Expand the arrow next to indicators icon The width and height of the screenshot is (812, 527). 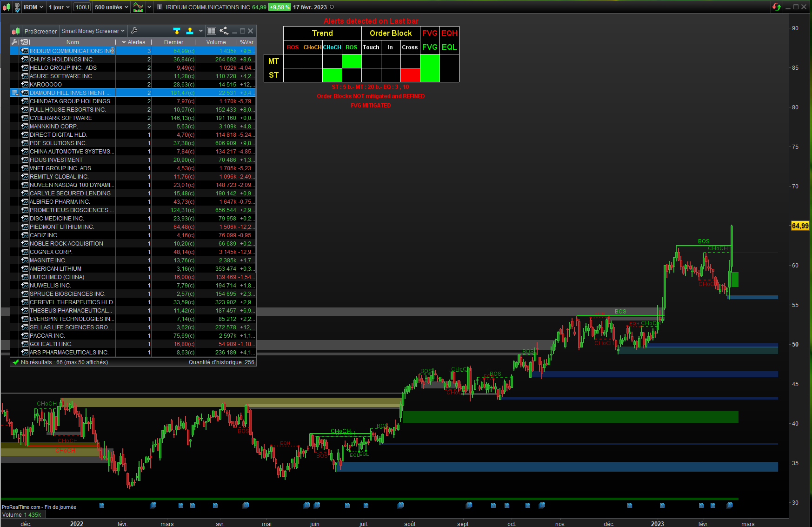tap(149, 7)
